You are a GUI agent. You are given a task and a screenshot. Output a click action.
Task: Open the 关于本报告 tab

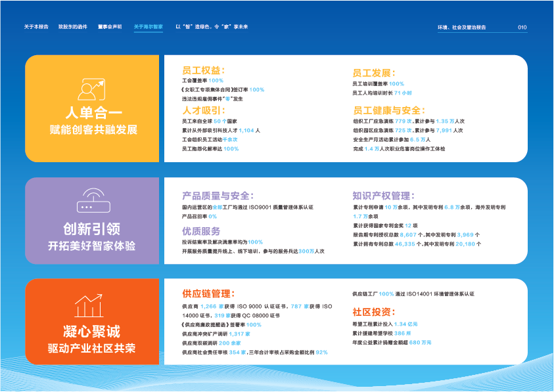coord(36,27)
